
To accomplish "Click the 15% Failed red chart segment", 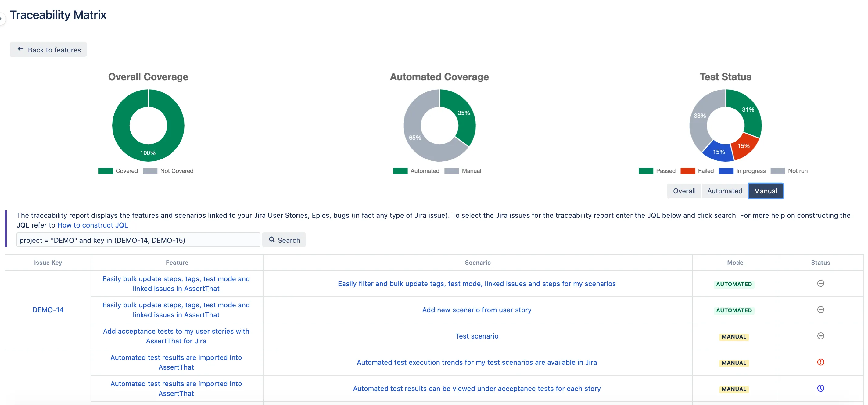I will [x=743, y=146].
